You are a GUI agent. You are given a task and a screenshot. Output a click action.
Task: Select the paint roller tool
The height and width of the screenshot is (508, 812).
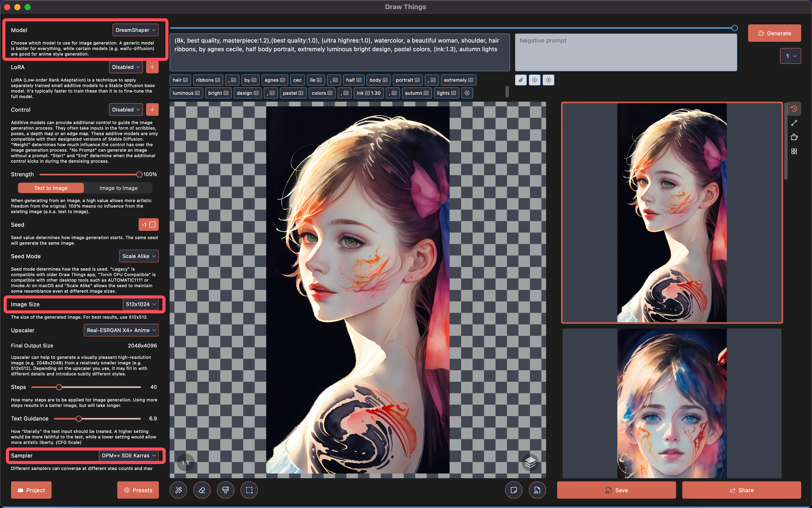pyautogui.click(x=225, y=490)
